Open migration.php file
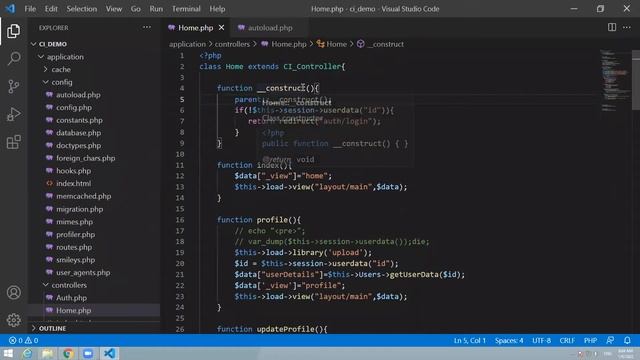 (x=79, y=209)
